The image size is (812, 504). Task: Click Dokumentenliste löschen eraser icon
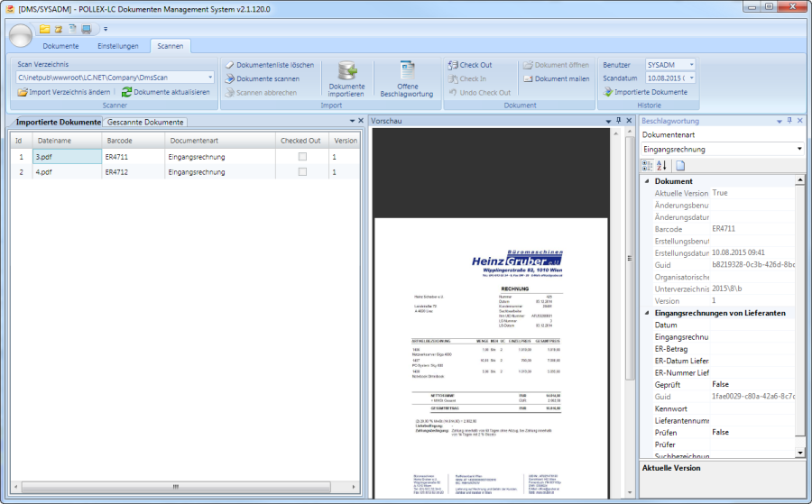pyautogui.click(x=230, y=65)
